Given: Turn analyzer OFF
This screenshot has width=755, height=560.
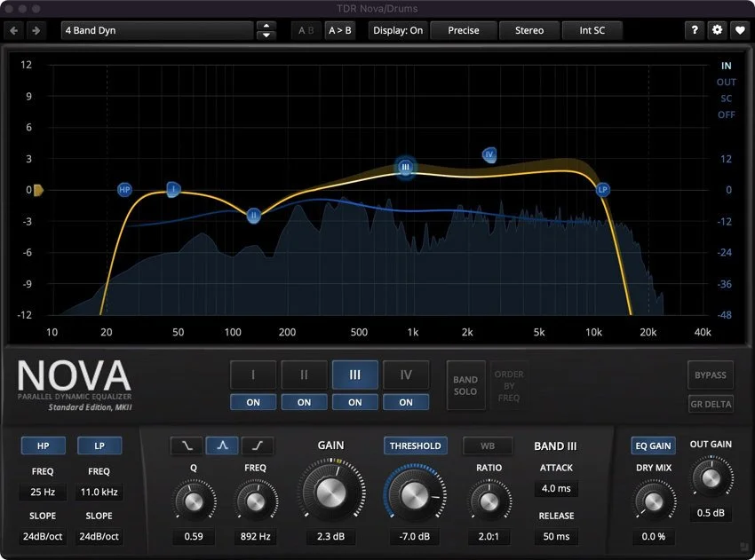Looking at the screenshot, I should (x=726, y=115).
